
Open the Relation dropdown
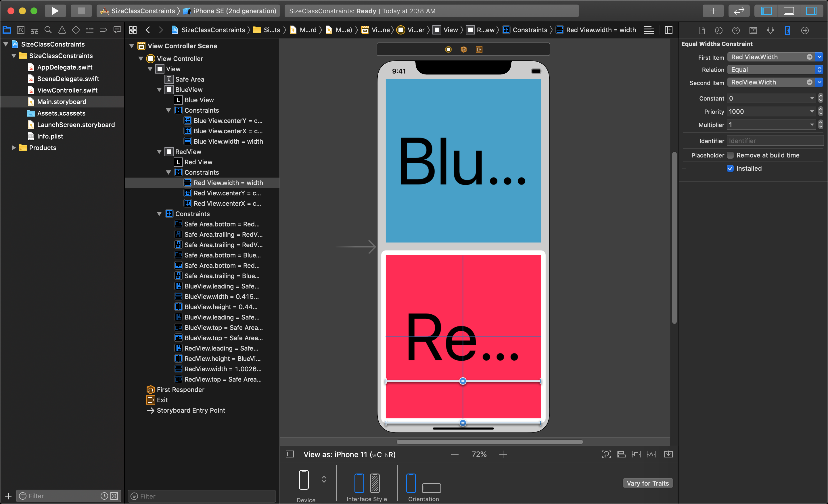775,70
